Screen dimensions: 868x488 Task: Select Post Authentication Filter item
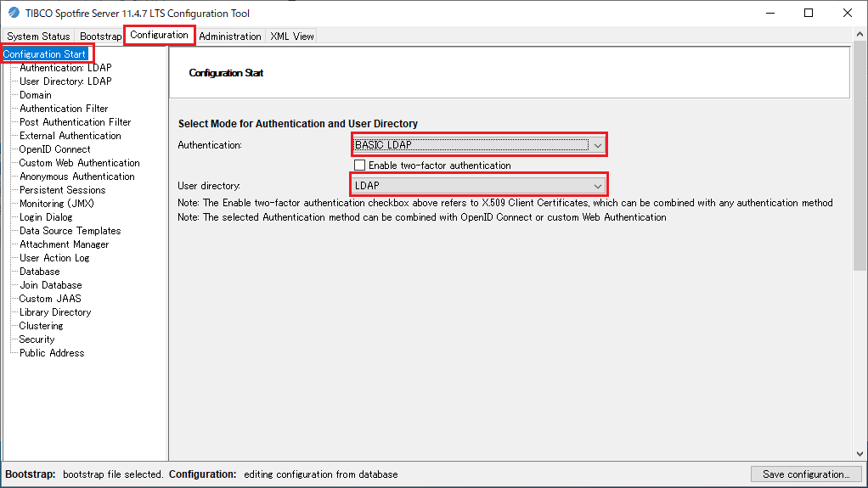click(76, 122)
